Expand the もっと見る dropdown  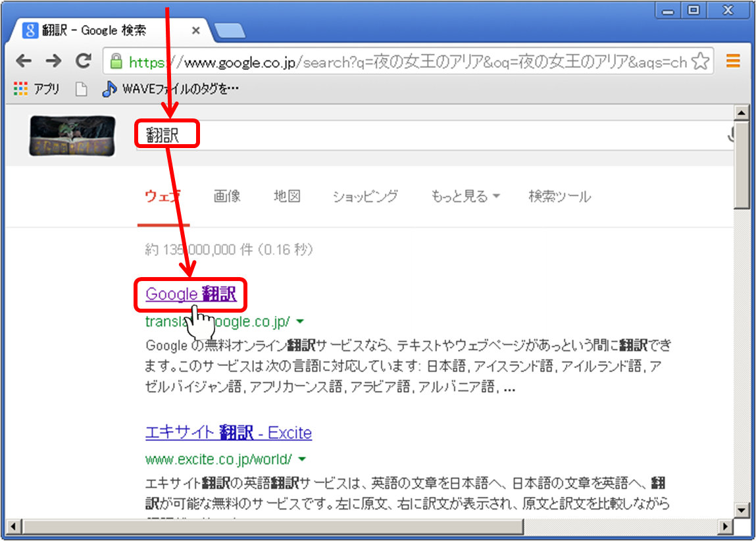coord(465,196)
